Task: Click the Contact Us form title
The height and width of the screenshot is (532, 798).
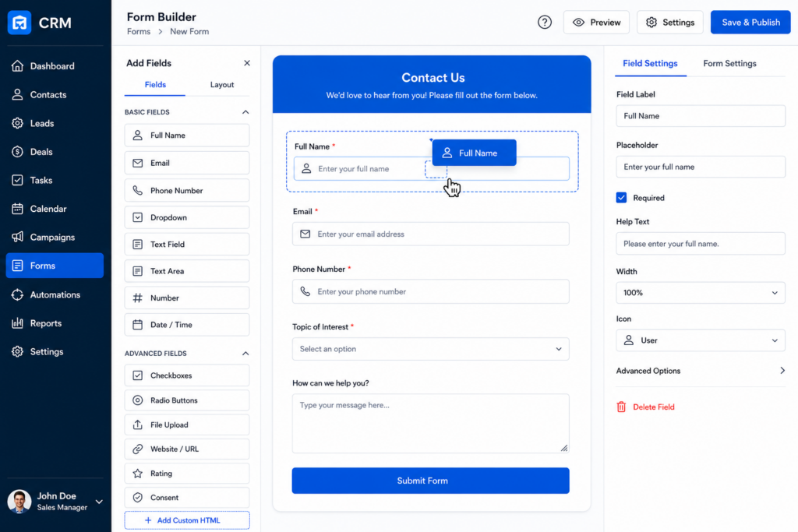Action: point(433,77)
